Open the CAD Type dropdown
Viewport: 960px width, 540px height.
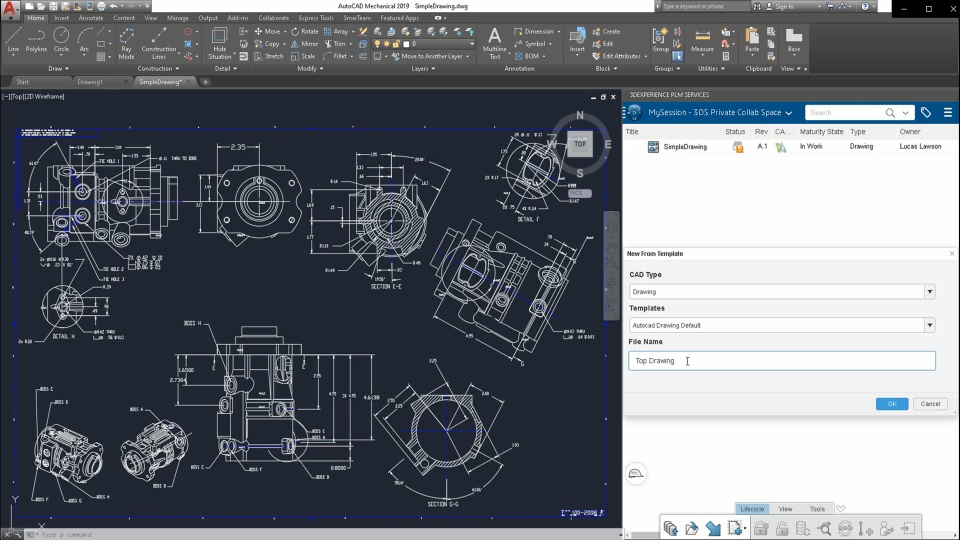pyautogui.click(x=929, y=292)
